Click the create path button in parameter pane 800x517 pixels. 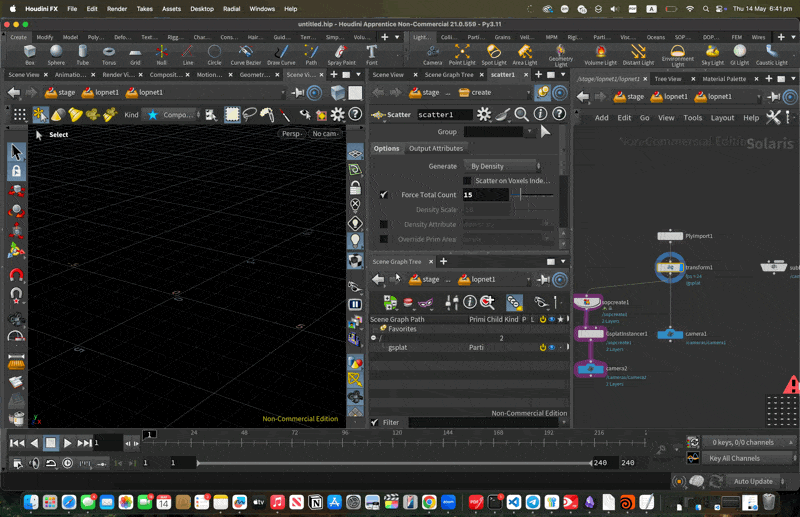[474, 92]
